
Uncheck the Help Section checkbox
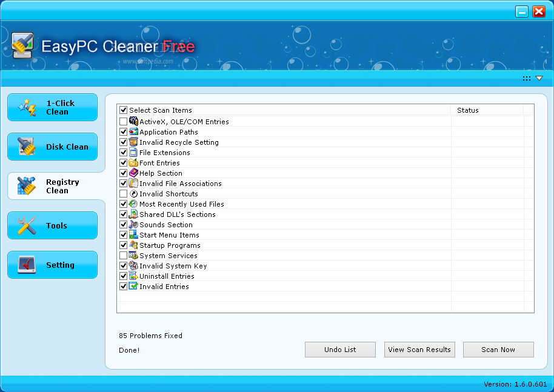point(123,173)
